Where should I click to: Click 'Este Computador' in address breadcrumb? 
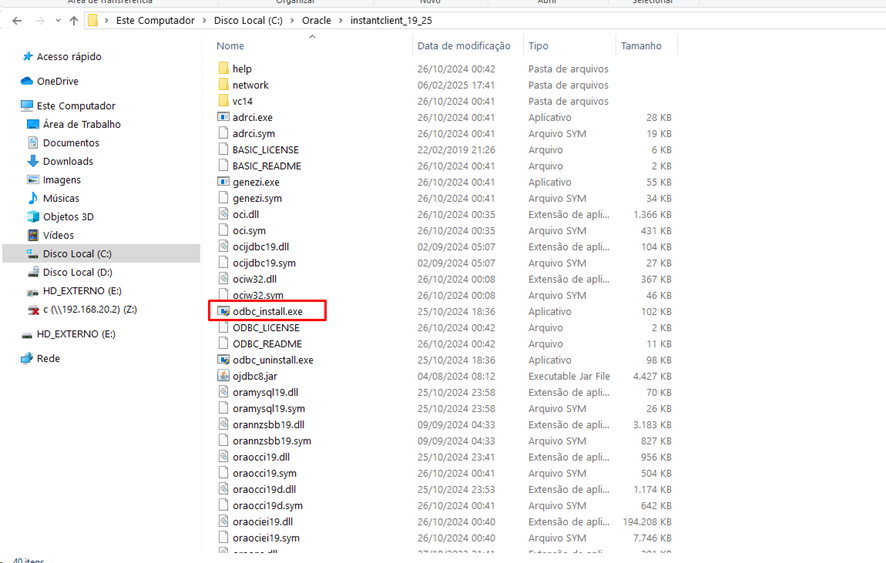point(155,20)
